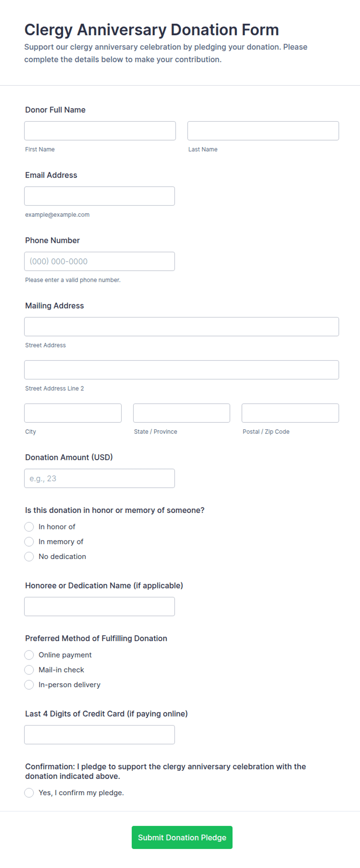Select the 'In memory of' option
Screen dimensions: 360x868
pyautogui.click(x=29, y=542)
